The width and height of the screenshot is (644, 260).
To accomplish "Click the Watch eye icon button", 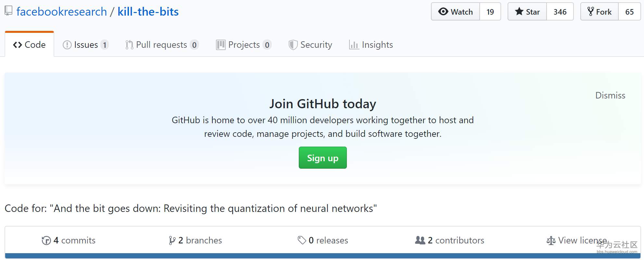I will coord(443,12).
